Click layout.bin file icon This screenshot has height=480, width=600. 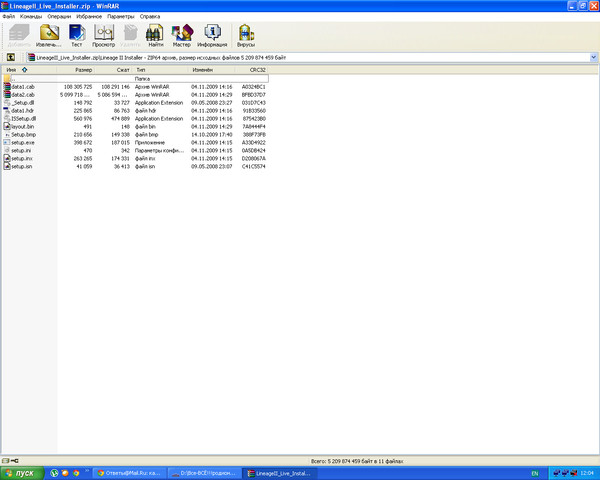(x=7, y=126)
